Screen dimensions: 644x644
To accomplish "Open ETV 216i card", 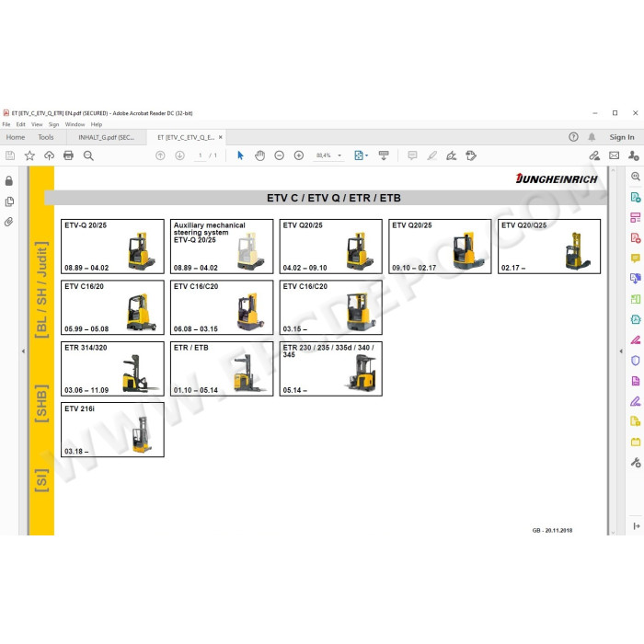I will coord(112,430).
